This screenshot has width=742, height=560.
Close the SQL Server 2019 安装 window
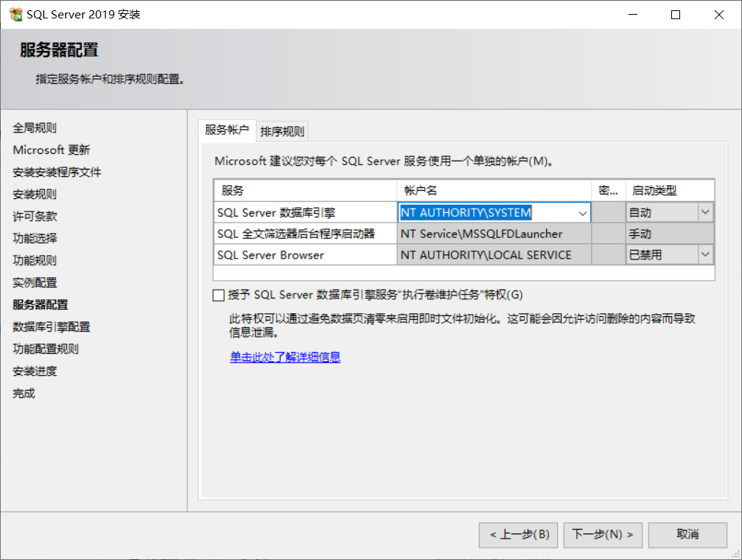click(x=719, y=15)
